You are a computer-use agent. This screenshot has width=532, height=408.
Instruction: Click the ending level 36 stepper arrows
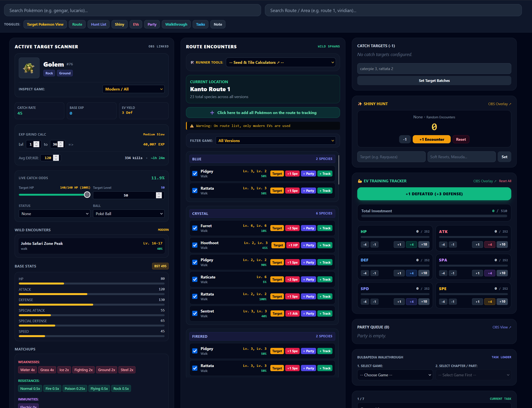[x=61, y=144]
